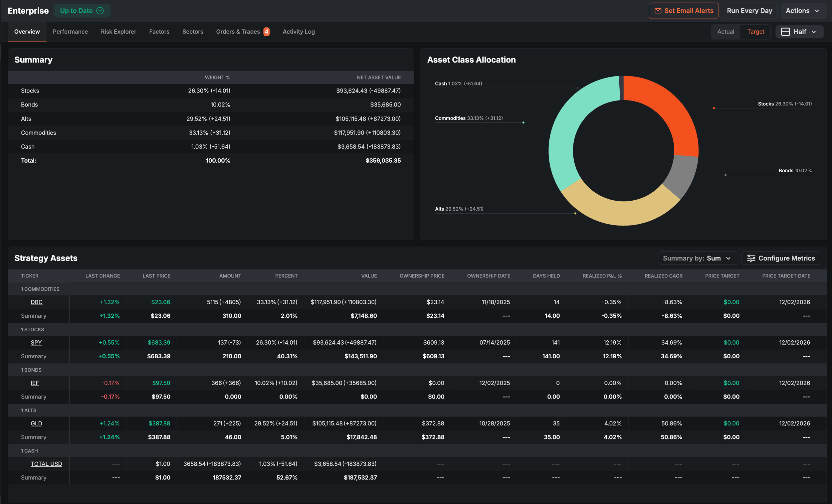
Task: Switch to the Activity Log tab
Action: (x=299, y=32)
